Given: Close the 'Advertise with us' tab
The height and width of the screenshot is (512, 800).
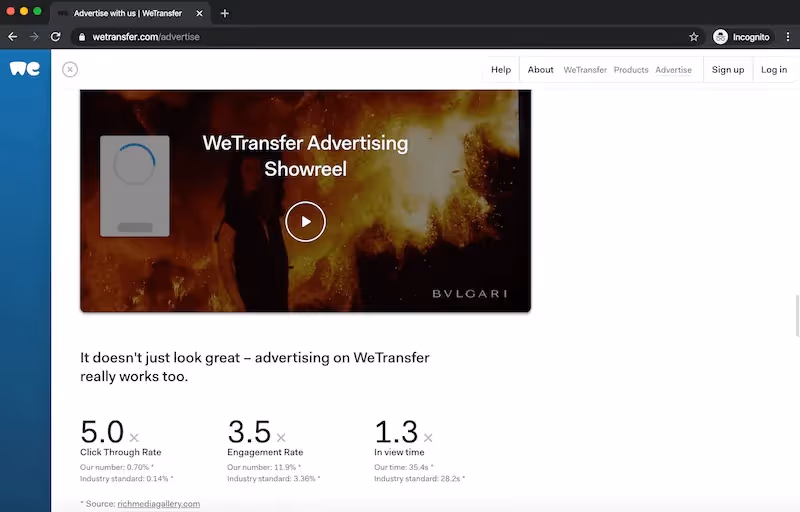Looking at the screenshot, I should point(199,13).
